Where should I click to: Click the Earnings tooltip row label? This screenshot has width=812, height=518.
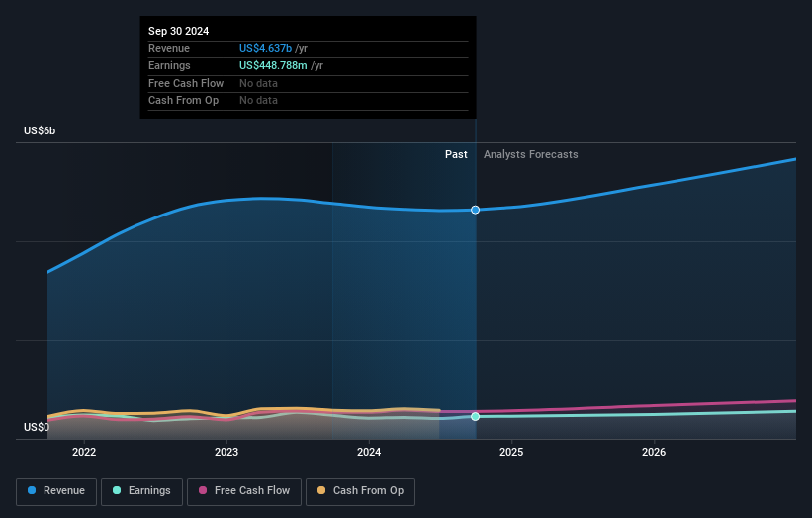tap(169, 65)
